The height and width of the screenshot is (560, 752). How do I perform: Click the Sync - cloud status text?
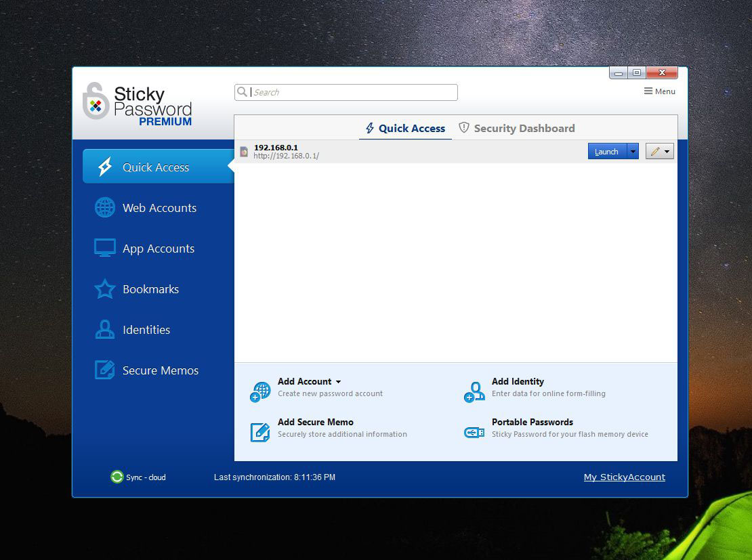pyautogui.click(x=146, y=477)
